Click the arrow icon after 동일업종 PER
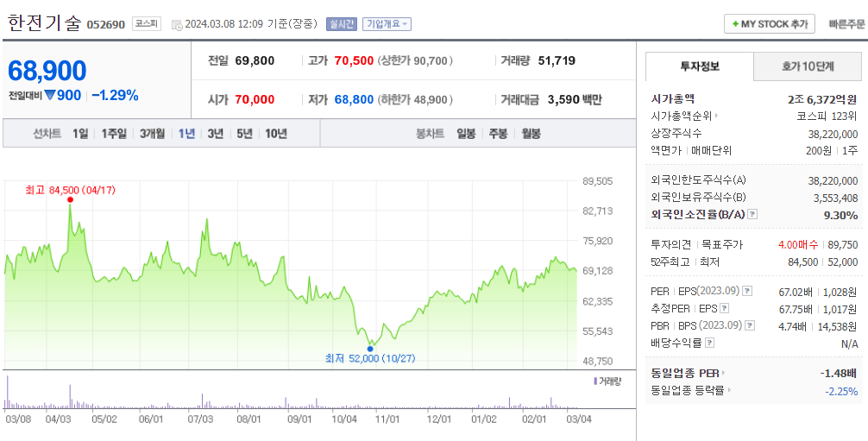Image resolution: width=868 pixels, height=441 pixels. click(723, 374)
